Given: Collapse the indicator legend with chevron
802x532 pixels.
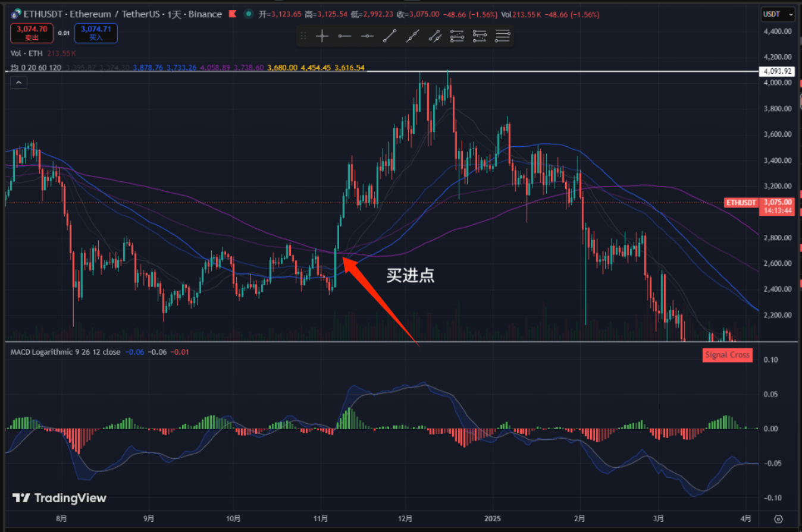Looking at the screenshot, I should point(18,83).
